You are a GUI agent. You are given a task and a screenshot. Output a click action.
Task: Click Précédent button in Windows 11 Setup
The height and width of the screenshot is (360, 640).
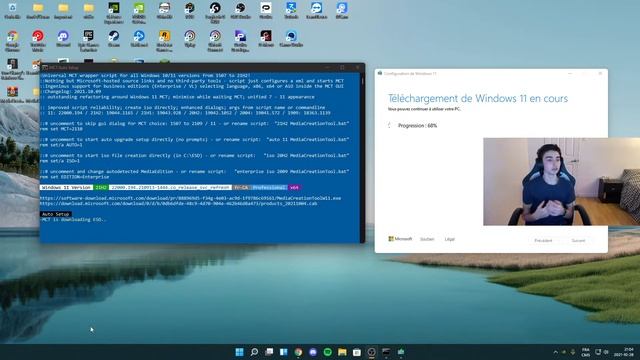tap(543, 240)
